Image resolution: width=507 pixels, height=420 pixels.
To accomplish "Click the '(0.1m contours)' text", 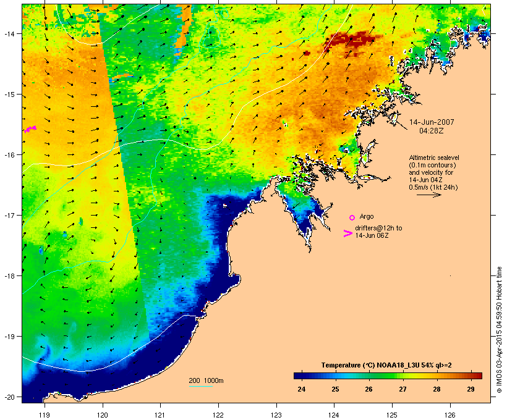I will [x=432, y=165].
